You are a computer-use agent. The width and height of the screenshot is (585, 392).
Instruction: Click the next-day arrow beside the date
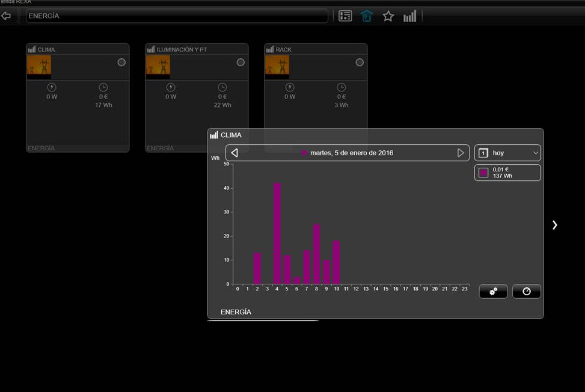(461, 153)
